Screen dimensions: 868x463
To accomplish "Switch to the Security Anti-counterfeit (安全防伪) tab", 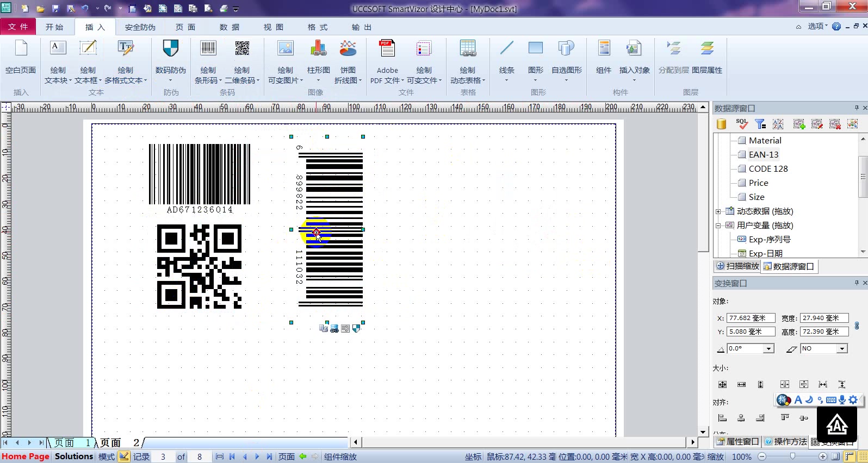I will coord(140,27).
